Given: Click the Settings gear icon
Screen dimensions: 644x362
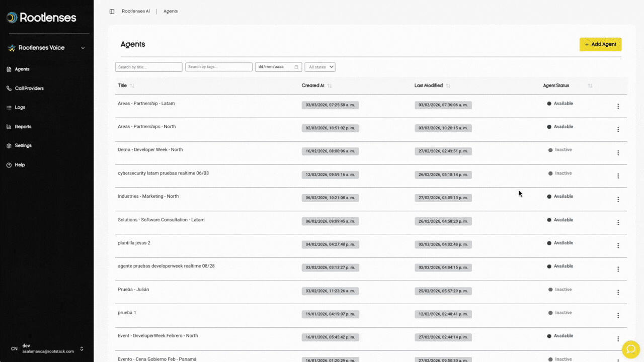Looking at the screenshot, I should [x=9, y=146].
